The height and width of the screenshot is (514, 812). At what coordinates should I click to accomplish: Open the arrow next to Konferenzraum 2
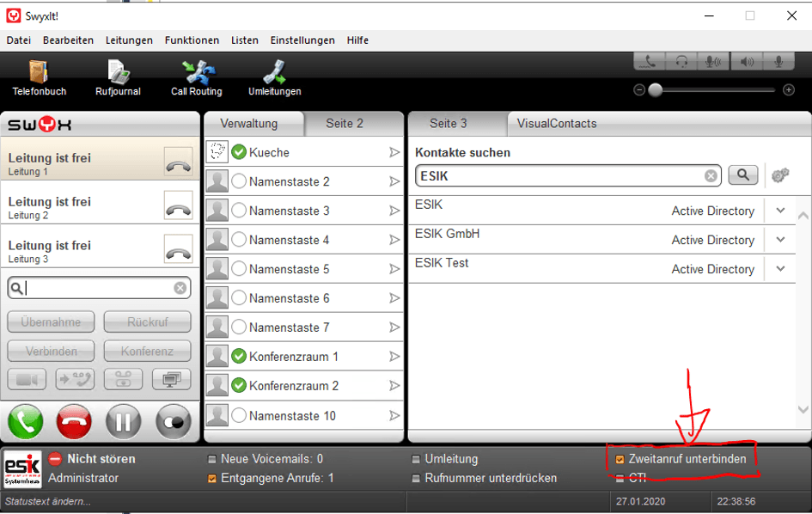(x=394, y=385)
